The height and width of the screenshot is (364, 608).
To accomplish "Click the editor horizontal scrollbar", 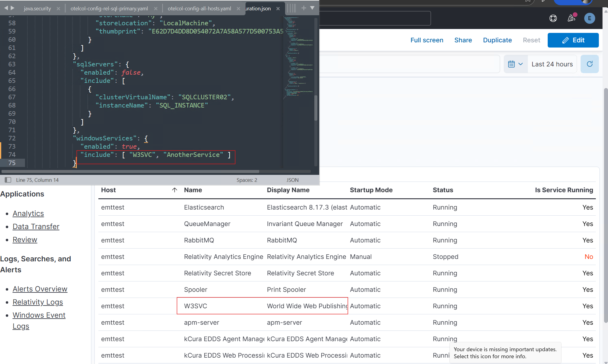I will pos(131,171).
